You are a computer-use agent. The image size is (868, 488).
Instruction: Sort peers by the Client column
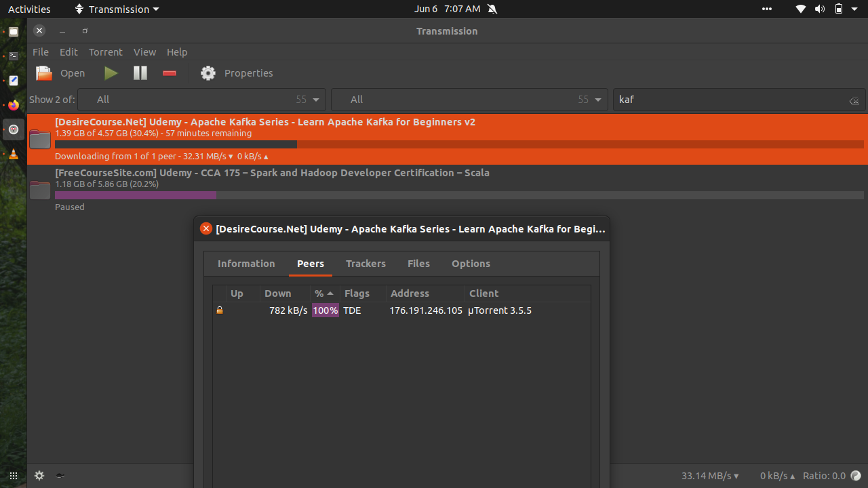point(527,293)
